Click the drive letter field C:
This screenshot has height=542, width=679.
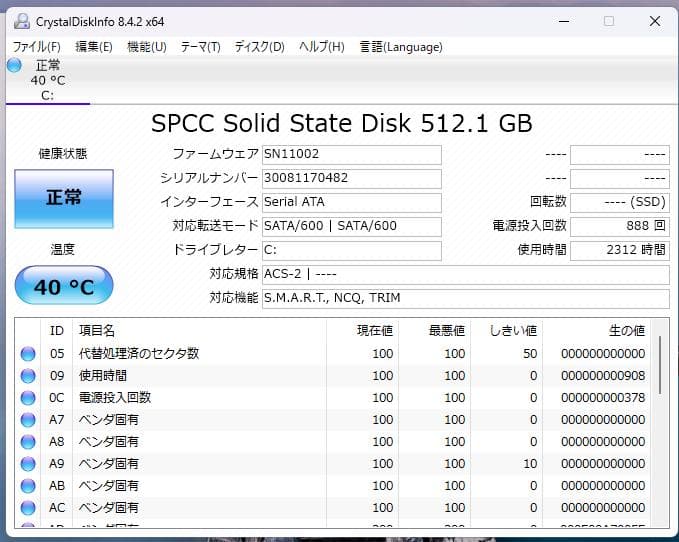tap(352, 250)
